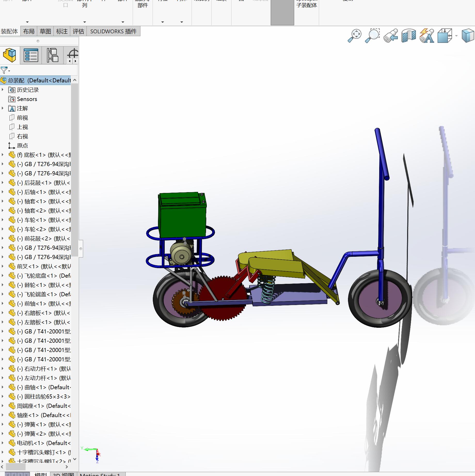This screenshot has width=475, height=476.
Task: Expand the 历史记录 node
Action: pyautogui.click(x=3, y=90)
